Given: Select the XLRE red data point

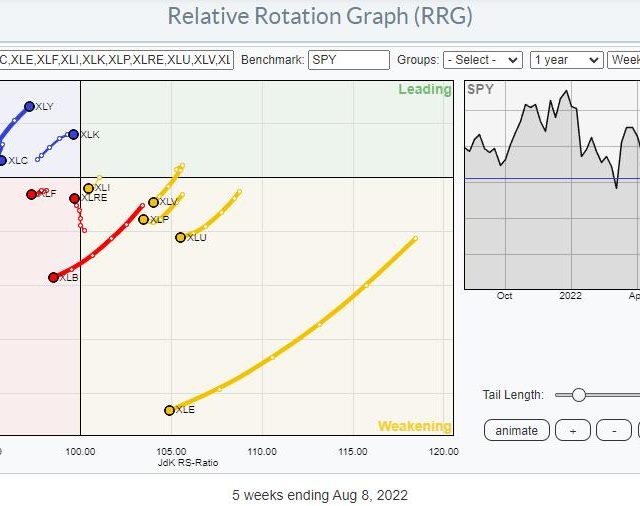Looking at the screenshot, I should (74, 198).
